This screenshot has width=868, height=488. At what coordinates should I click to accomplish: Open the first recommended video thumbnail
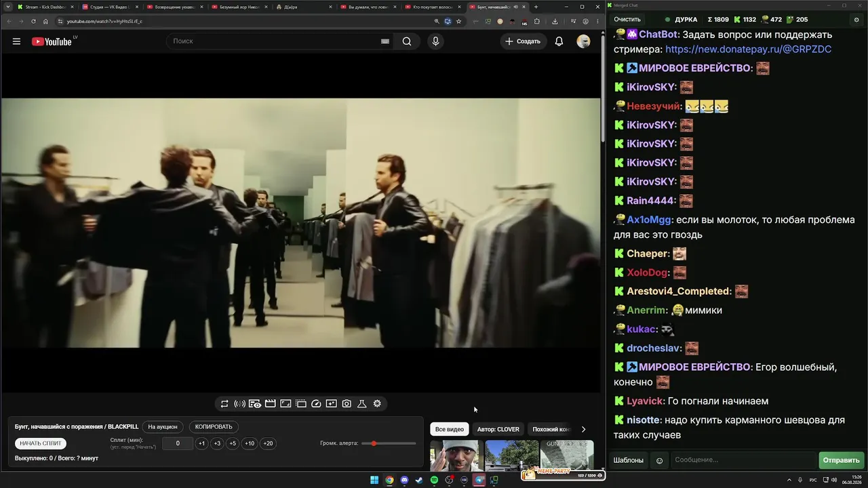point(457,455)
